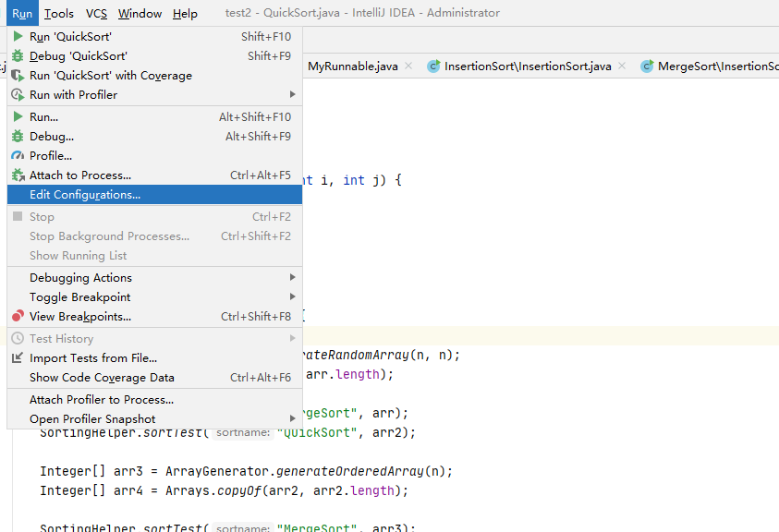Click Arrays.copyOf call in the editor
The width and height of the screenshot is (779, 532).
click(213, 490)
